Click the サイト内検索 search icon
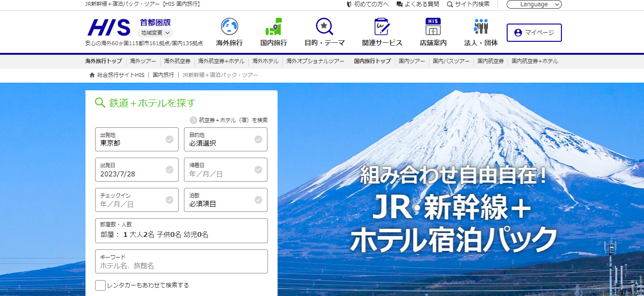This screenshot has height=296, width=644. pos(450,4)
